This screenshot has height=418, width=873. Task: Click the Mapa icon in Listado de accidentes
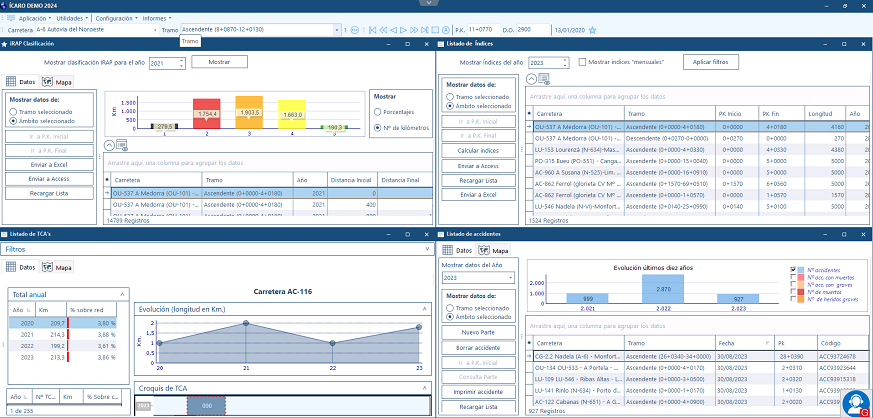tap(486, 250)
